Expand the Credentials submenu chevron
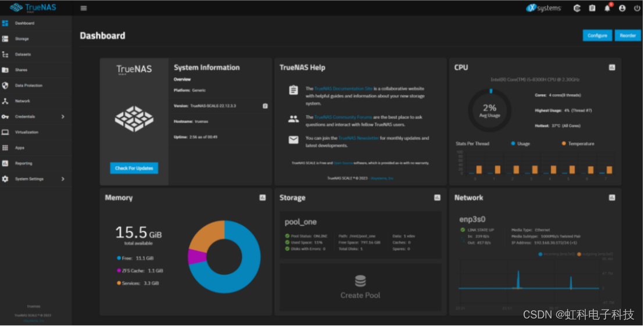The image size is (644, 326). [63, 117]
